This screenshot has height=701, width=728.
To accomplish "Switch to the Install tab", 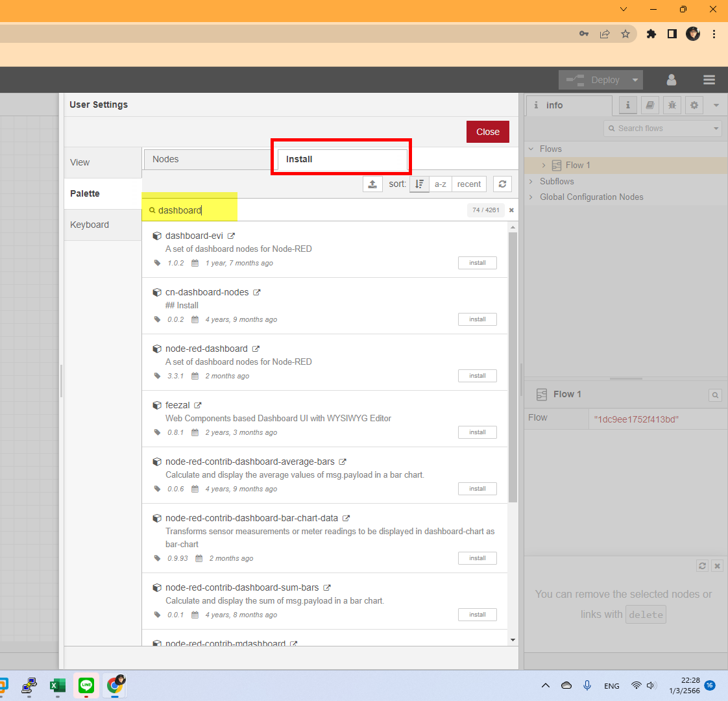I will (342, 159).
